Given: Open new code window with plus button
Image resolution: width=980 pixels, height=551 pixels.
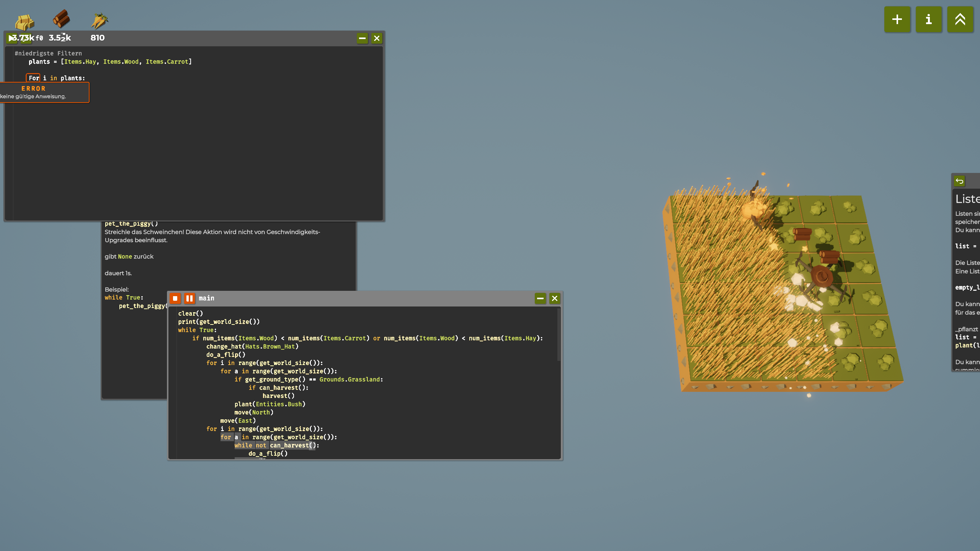Looking at the screenshot, I should 897,20.
